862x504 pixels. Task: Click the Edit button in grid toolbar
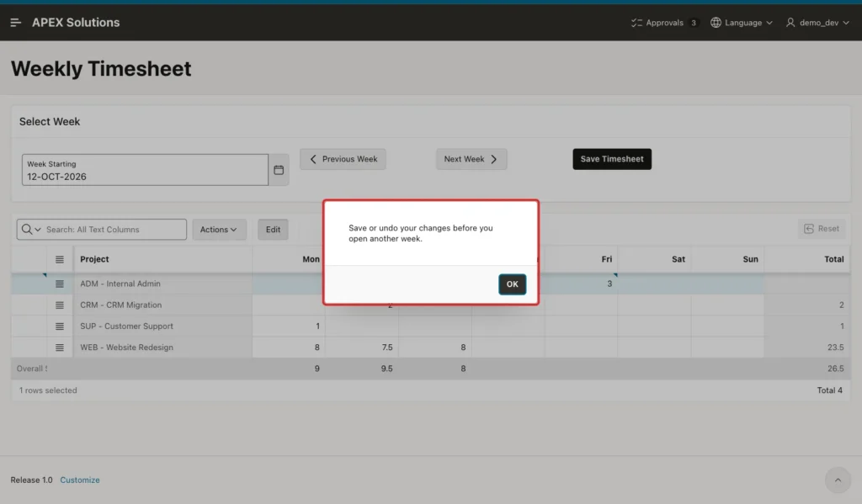pyautogui.click(x=274, y=229)
